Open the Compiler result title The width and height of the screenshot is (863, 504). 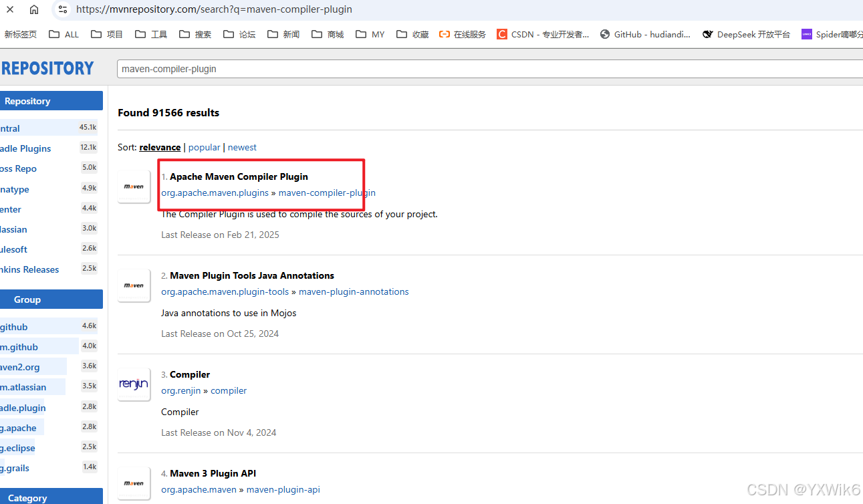(x=190, y=374)
